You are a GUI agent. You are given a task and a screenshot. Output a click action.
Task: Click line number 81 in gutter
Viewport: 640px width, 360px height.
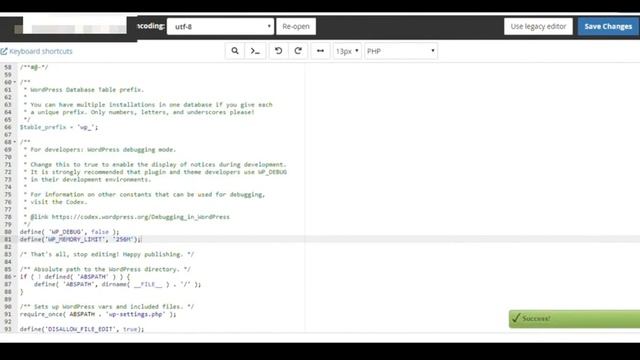(x=8, y=239)
